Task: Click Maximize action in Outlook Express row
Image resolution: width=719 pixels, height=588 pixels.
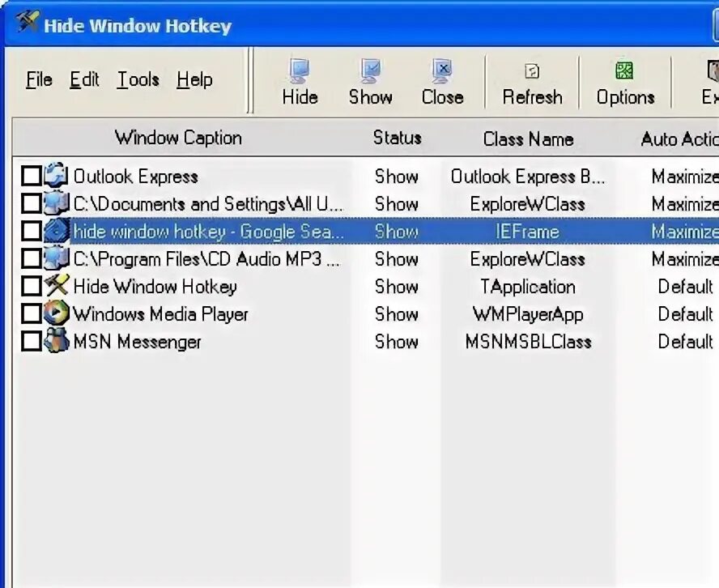Action: pos(685,177)
